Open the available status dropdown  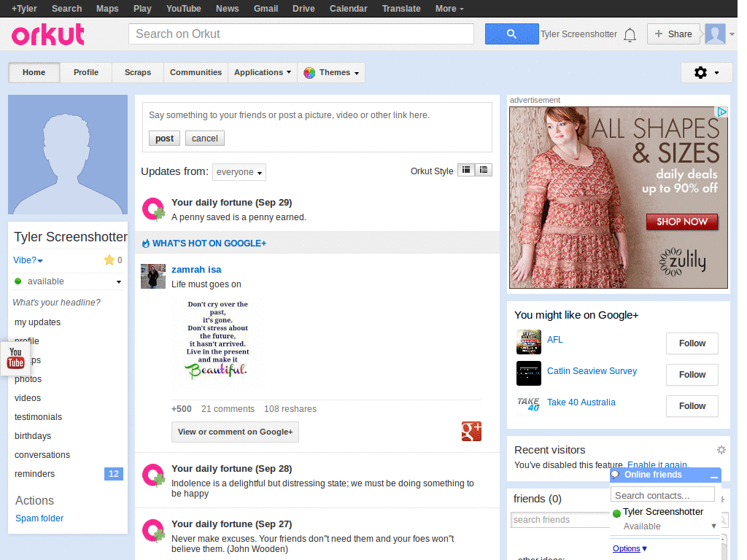coord(119,282)
